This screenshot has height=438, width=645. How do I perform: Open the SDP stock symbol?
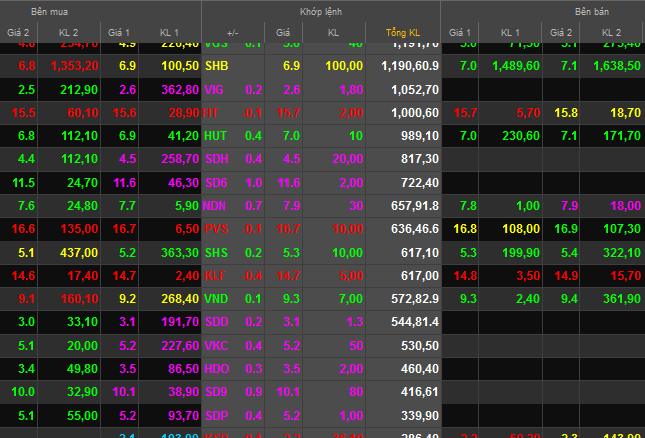pyautogui.click(x=217, y=415)
